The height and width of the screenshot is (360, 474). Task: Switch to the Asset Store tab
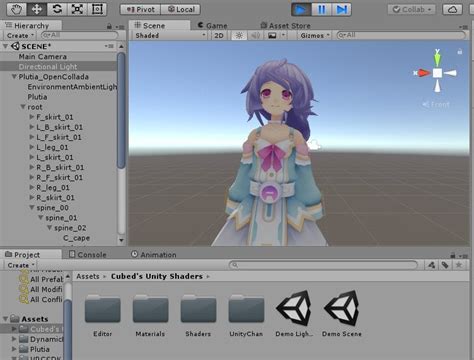(x=285, y=26)
